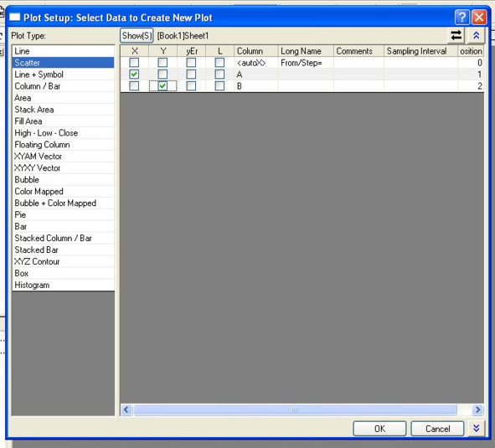Toggle the Show(S) button
Image resolution: width=495 pixels, height=448 pixels.
point(137,35)
